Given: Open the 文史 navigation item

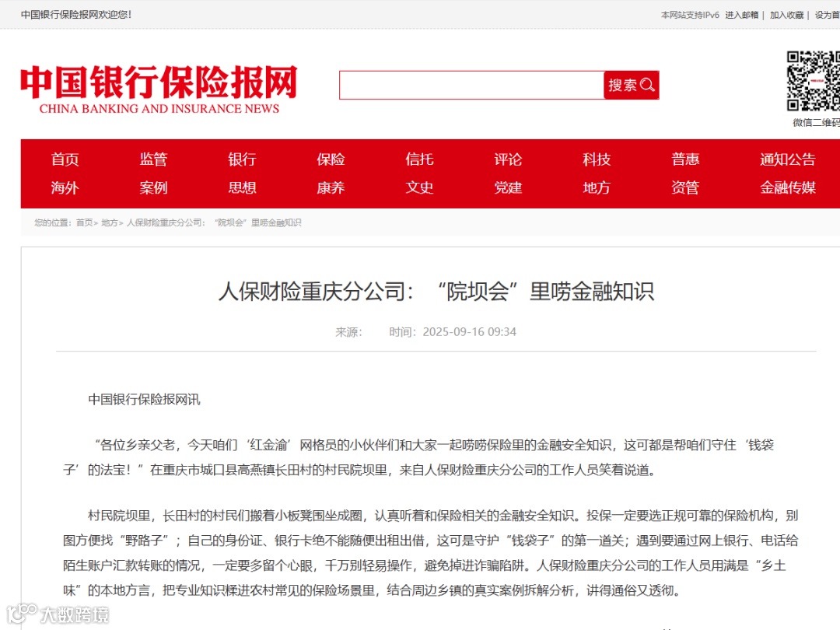Looking at the screenshot, I should (x=419, y=187).
